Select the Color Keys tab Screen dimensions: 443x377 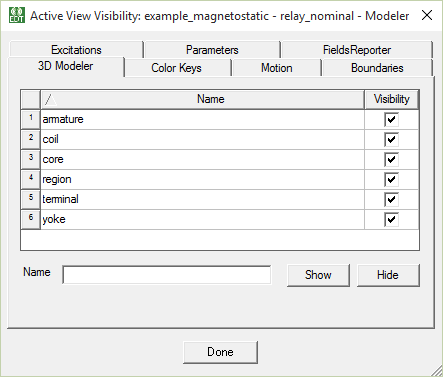coord(176,68)
